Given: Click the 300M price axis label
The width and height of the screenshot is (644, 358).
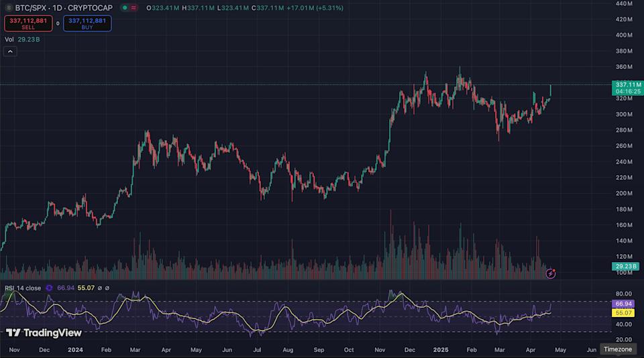Looking at the screenshot, I should click(x=624, y=115).
